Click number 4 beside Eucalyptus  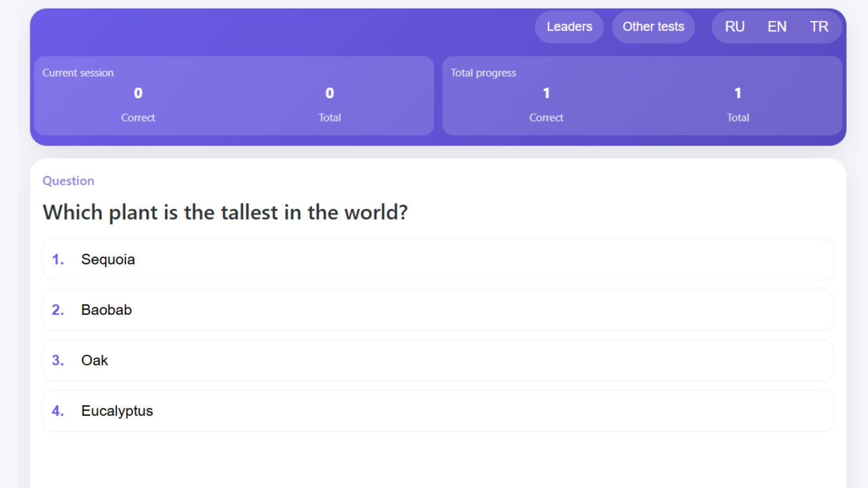tap(57, 411)
